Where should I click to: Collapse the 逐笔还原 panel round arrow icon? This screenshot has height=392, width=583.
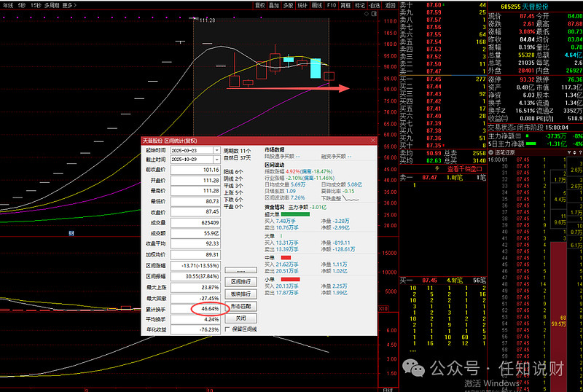[x=490, y=152]
